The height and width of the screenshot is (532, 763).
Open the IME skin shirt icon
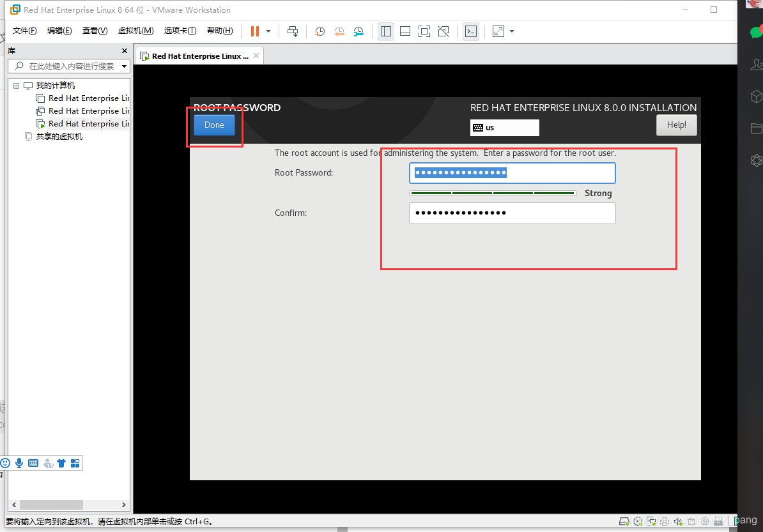pos(61,463)
